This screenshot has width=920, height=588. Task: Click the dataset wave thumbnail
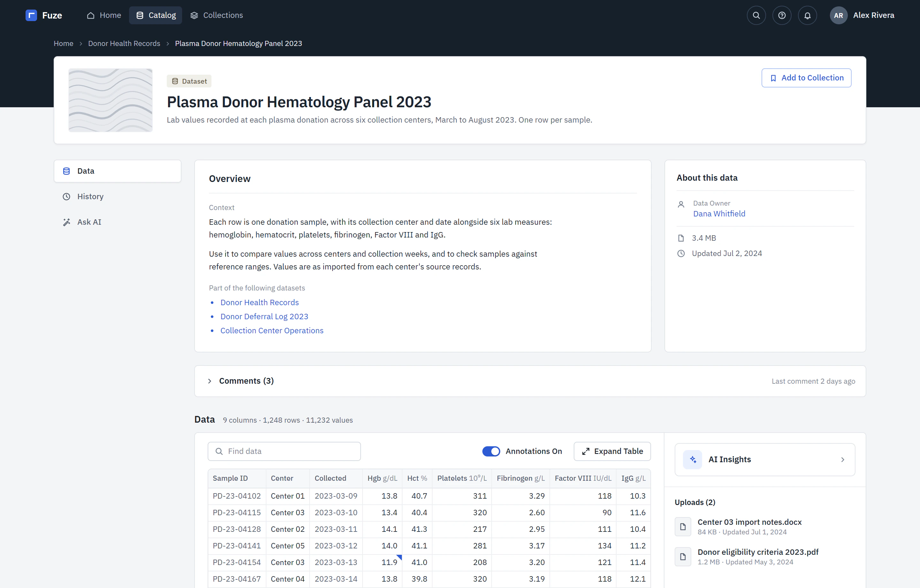click(111, 100)
